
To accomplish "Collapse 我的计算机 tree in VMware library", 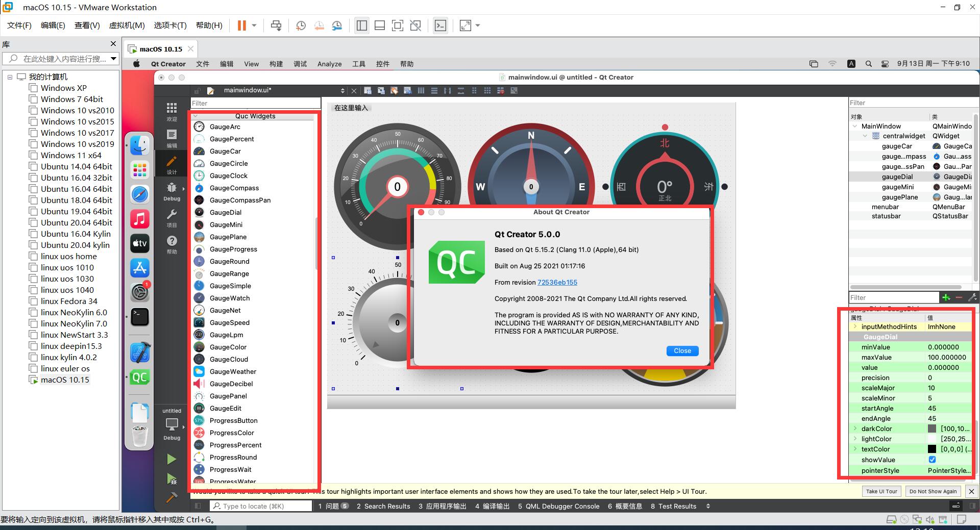I will point(10,77).
